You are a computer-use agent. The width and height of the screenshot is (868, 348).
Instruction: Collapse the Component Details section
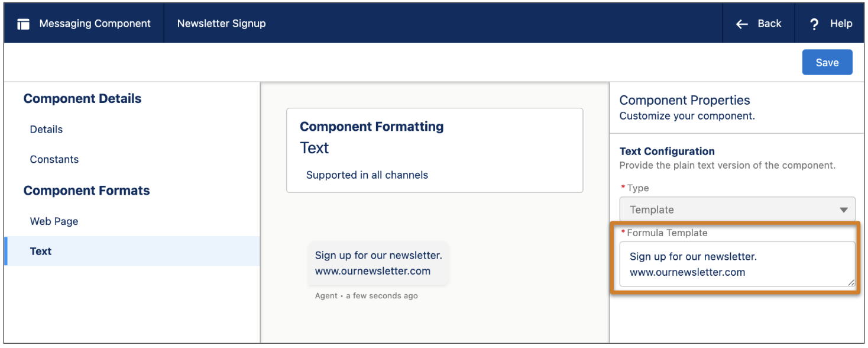point(82,98)
